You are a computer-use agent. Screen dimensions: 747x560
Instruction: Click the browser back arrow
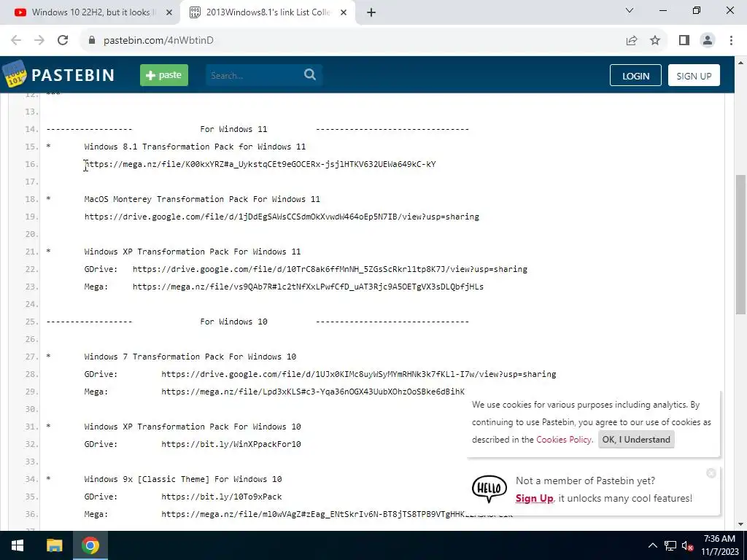point(16,41)
